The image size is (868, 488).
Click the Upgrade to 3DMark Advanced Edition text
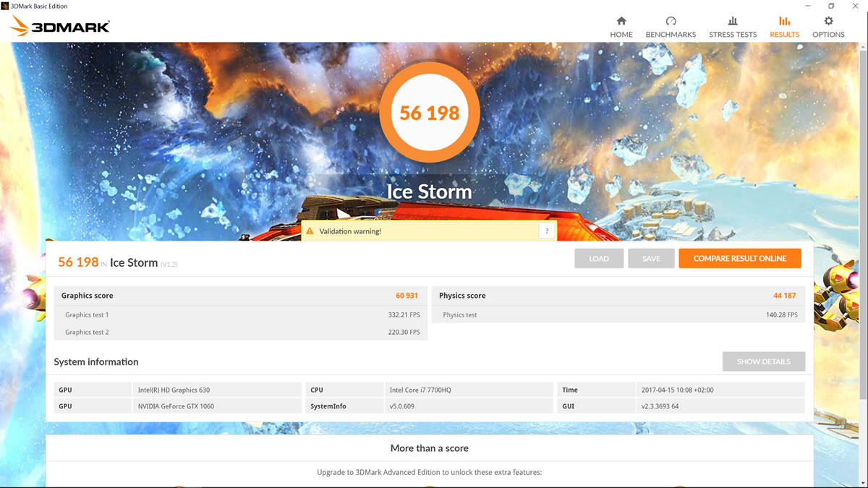[x=430, y=473]
